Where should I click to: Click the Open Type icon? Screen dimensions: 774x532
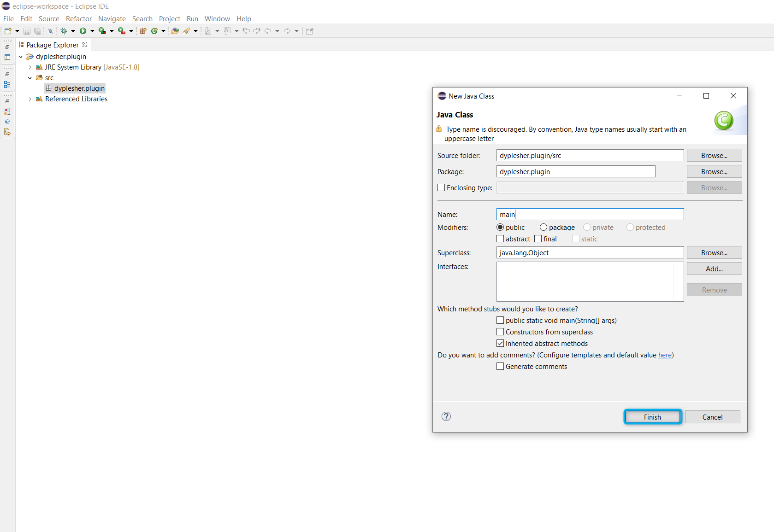tap(175, 31)
